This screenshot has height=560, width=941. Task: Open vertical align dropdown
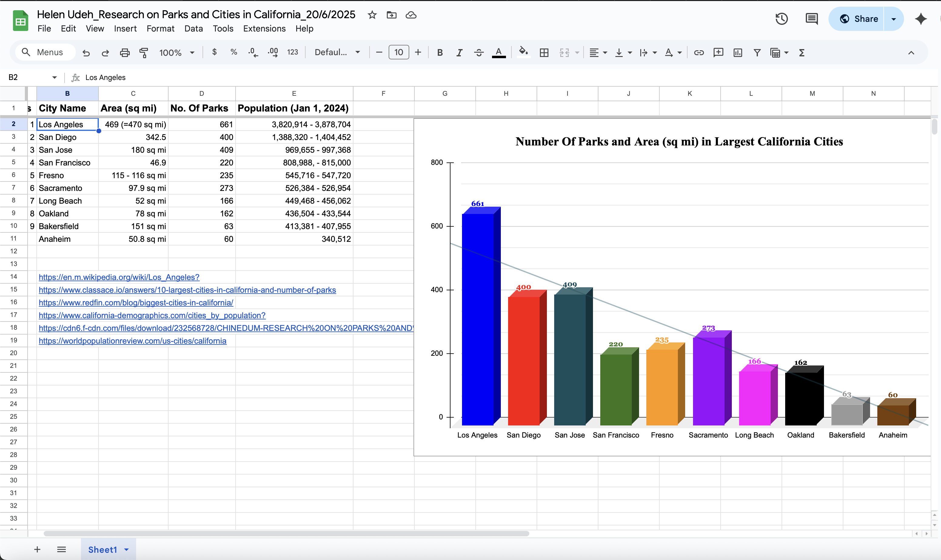click(x=623, y=52)
